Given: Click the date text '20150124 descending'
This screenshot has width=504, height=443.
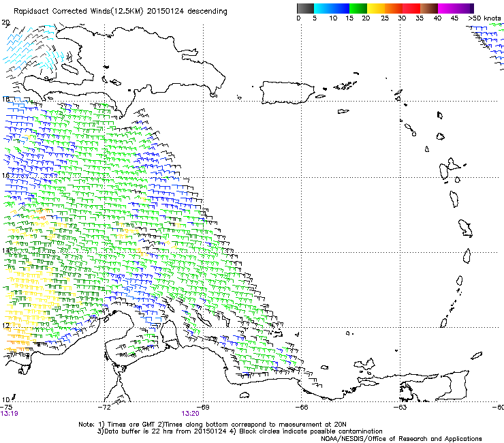Looking at the screenshot, I should pos(187,12).
